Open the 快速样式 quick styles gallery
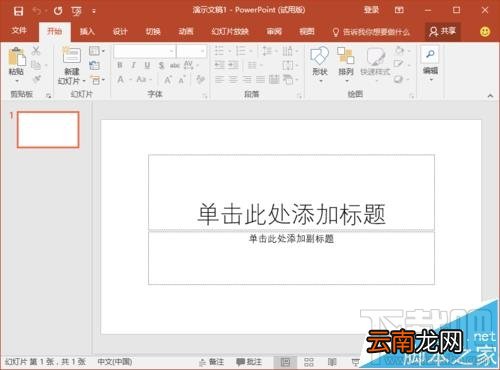The image size is (500, 370). tap(375, 63)
